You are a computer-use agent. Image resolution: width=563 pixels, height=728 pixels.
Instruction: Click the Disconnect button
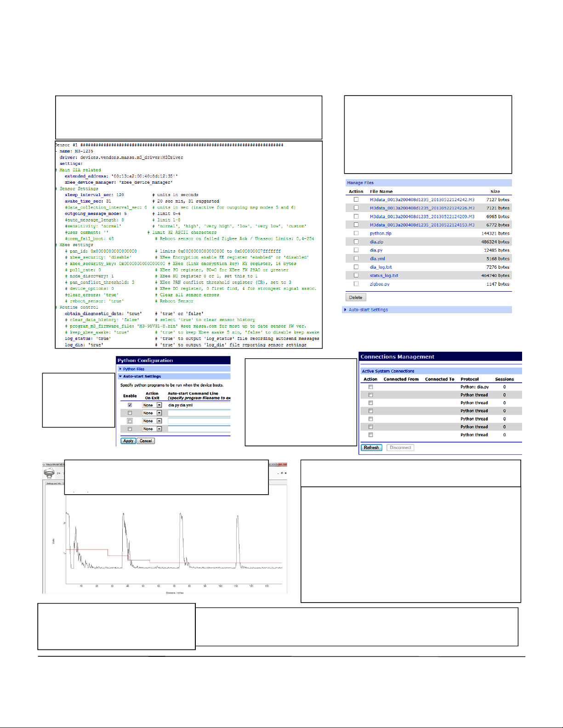point(400,448)
